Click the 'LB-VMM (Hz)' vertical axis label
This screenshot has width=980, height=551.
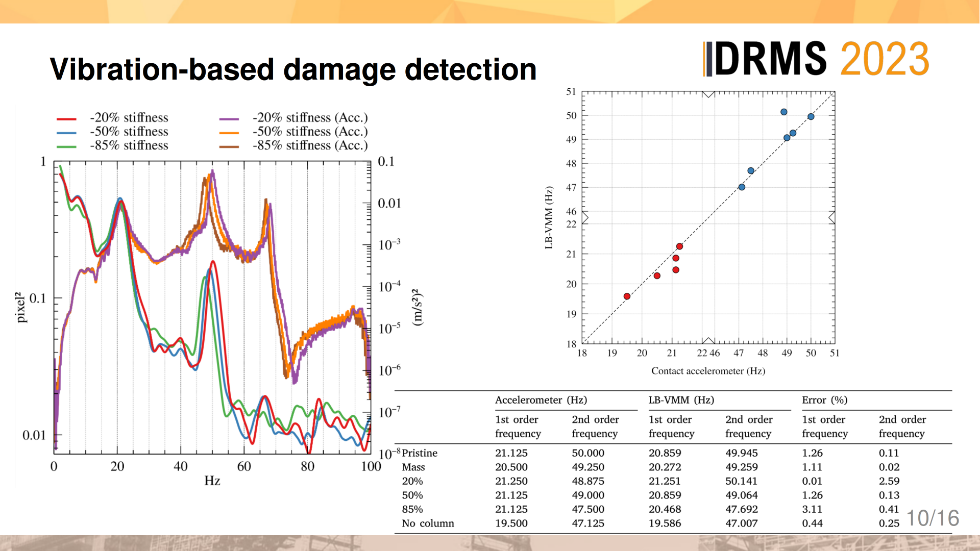(549, 218)
